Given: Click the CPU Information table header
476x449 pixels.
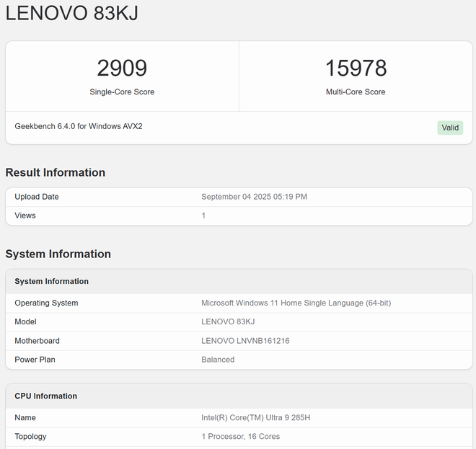Looking at the screenshot, I should click(x=46, y=396).
